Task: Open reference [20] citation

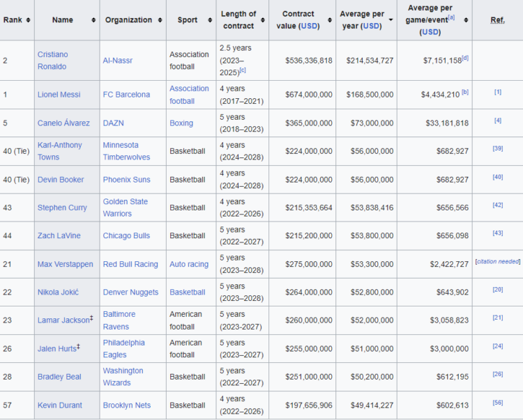Action: 498,290
